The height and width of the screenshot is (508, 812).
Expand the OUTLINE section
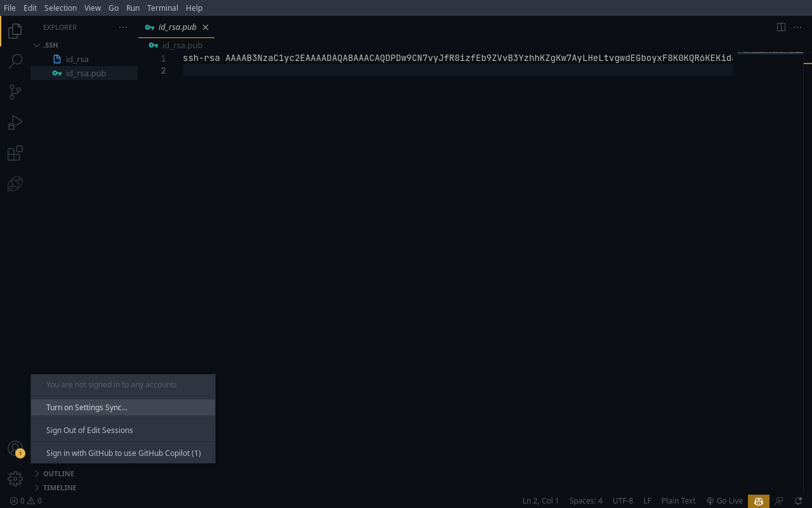(57, 473)
